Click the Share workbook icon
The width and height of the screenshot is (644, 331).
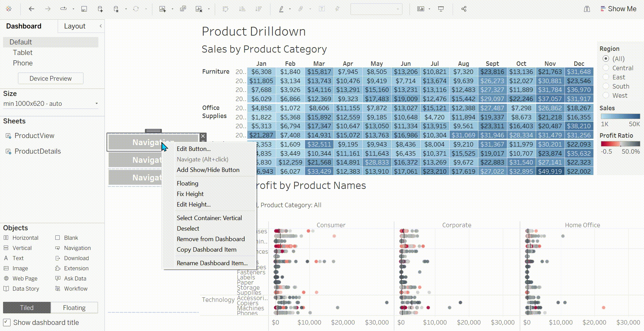[x=464, y=9]
